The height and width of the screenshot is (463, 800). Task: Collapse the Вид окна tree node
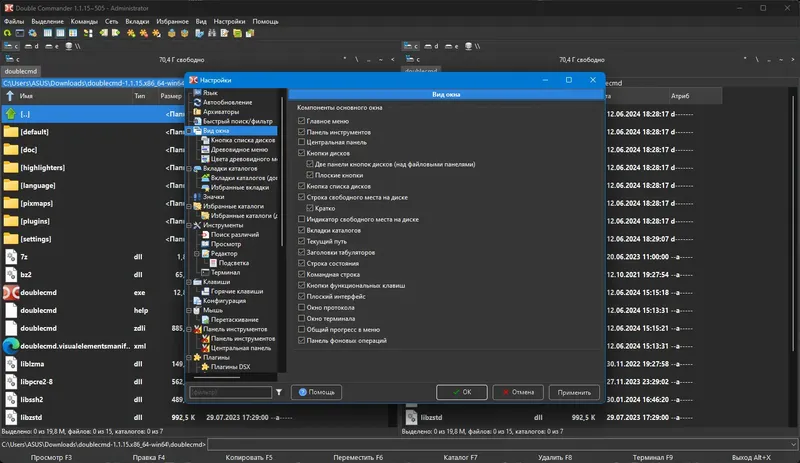click(189, 130)
